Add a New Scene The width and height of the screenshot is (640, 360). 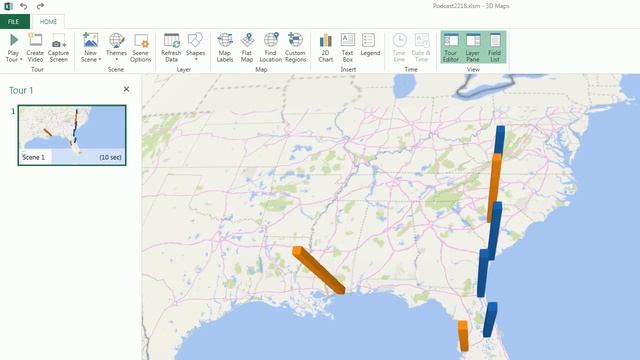click(x=90, y=48)
